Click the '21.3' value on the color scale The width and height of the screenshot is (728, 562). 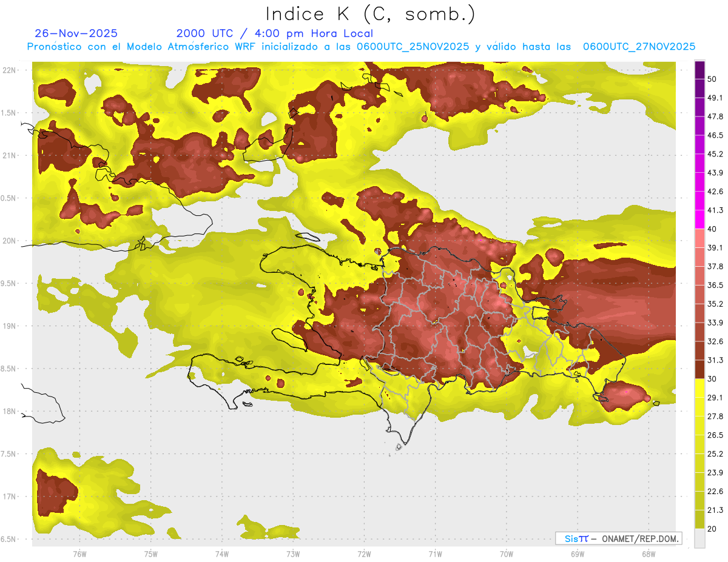[715, 510]
